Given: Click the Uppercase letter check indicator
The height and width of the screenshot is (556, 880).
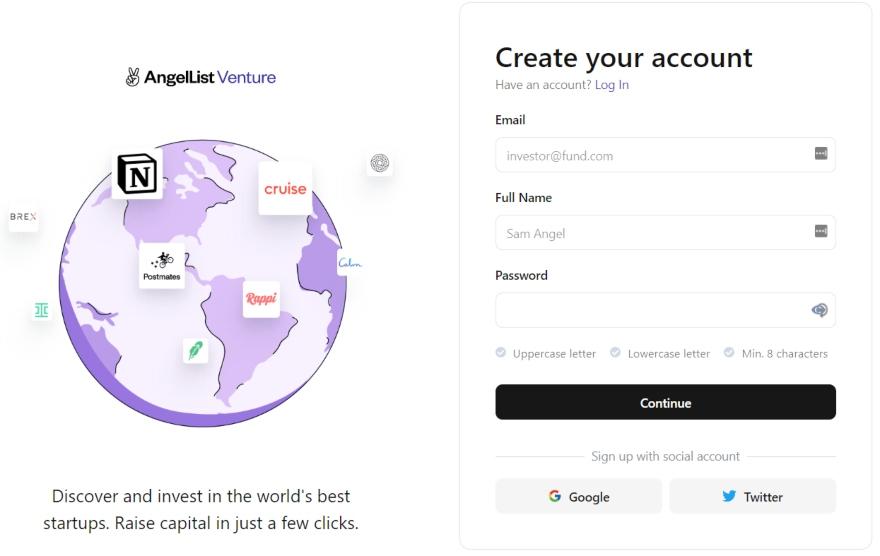Looking at the screenshot, I should pos(501,352).
